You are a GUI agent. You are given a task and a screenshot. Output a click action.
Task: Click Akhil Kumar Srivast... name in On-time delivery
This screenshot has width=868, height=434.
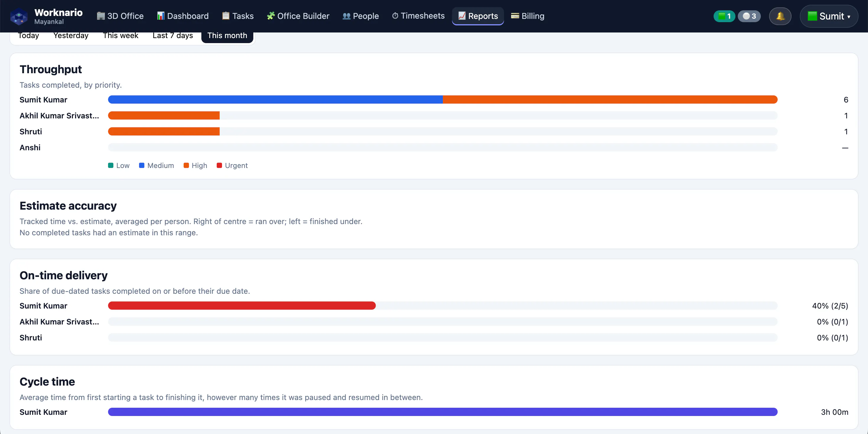[x=59, y=322]
